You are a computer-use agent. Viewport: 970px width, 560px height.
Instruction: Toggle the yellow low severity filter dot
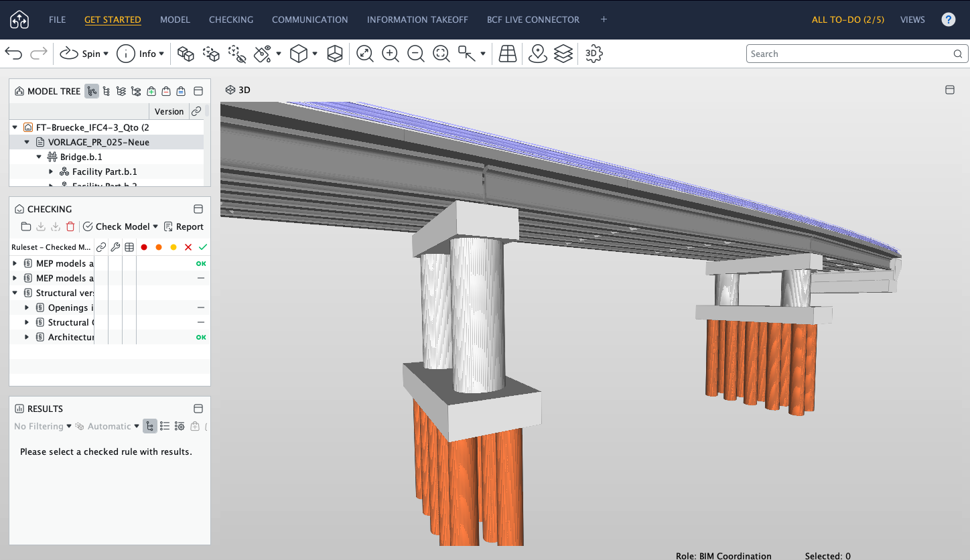click(x=174, y=247)
